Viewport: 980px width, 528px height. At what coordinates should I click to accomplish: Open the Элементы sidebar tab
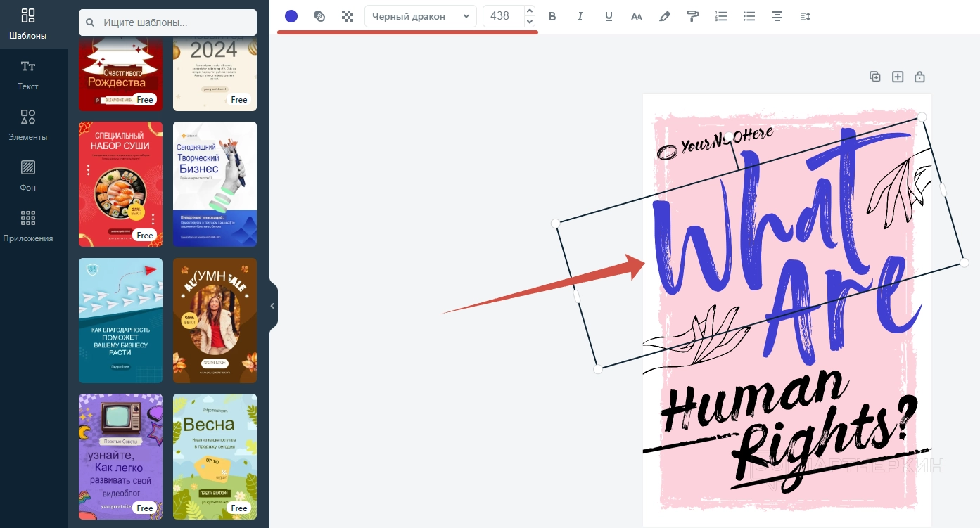pyautogui.click(x=28, y=125)
